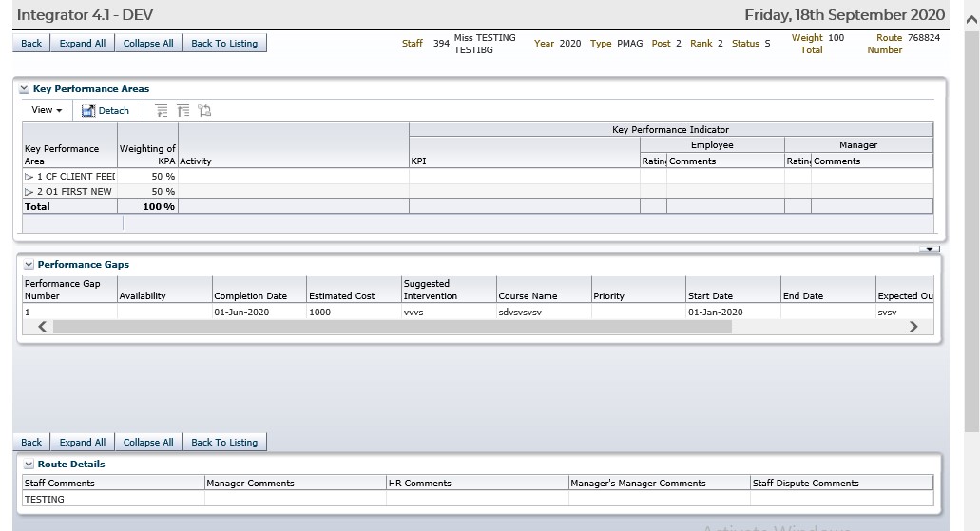Screen dimensions: 980x531
Task: Click right arrow of Performance Gaps scrollbar
Action: pos(913,327)
